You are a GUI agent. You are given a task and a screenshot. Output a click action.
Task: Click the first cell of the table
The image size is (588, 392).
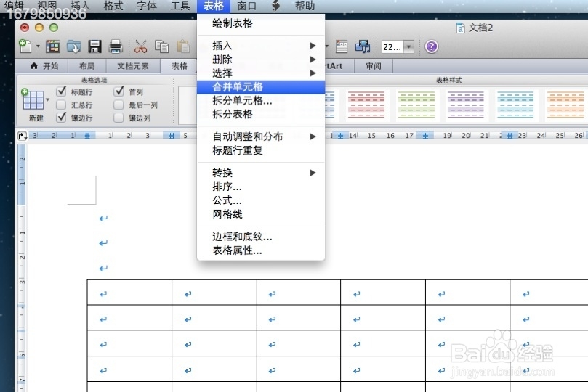point(129,293)
